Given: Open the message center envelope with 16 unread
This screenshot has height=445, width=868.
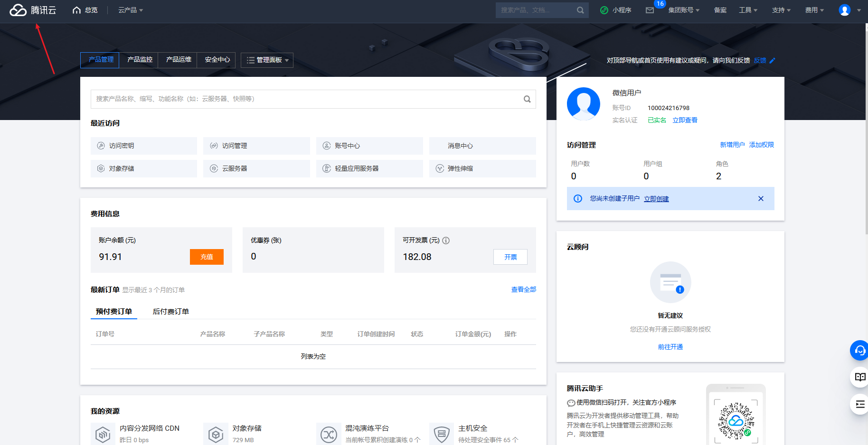Looking at the screenshot, I should click(x=650, y=10).
